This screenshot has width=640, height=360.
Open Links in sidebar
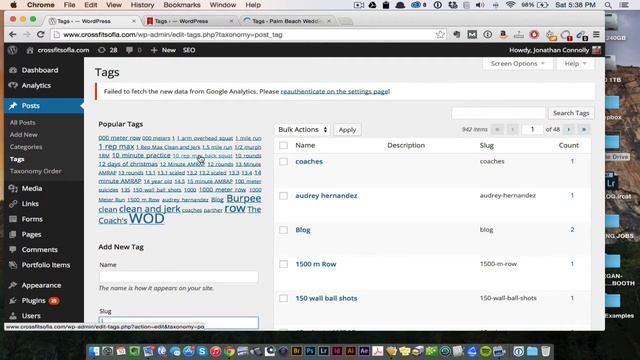(30, 204)
